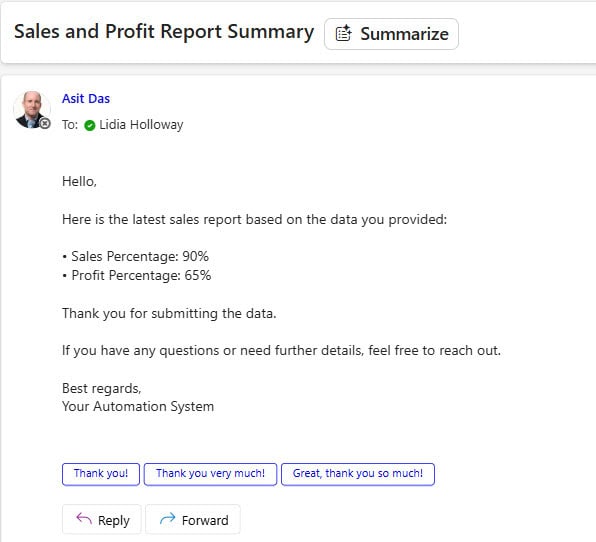
Task: Click the "Hello," greeting text
Action: pos(79,181)
